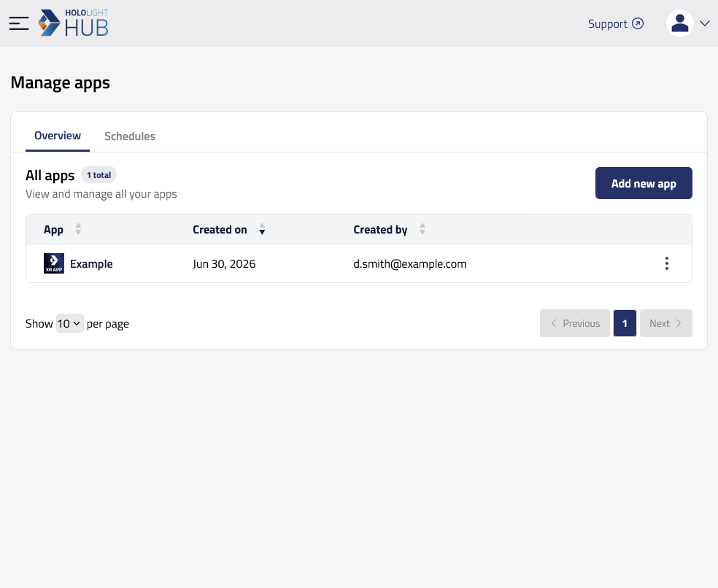Click the Previous page button

click(x=575, y=323)
